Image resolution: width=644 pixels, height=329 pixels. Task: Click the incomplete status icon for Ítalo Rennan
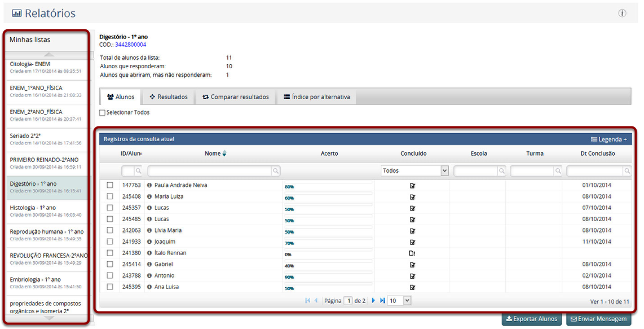pos(412,253)
